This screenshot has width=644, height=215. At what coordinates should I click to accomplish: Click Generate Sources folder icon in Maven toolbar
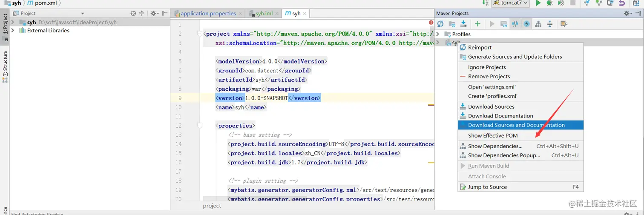pos(452,24)
